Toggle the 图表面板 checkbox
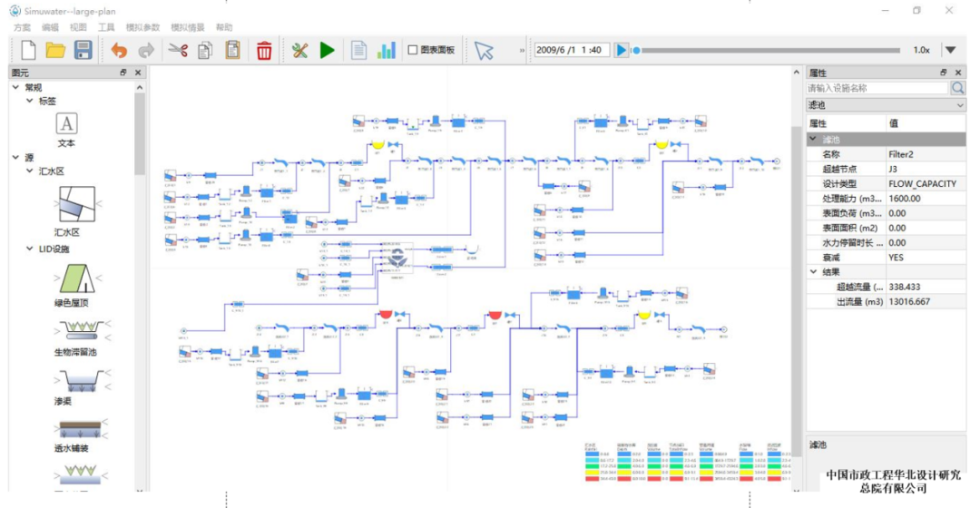980x508 pixels. (413, 51)
